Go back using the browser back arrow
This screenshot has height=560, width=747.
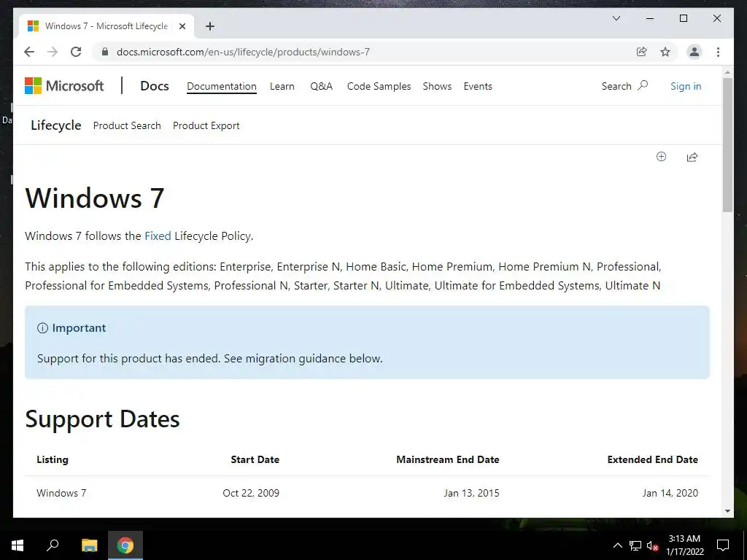coord(29,52)
